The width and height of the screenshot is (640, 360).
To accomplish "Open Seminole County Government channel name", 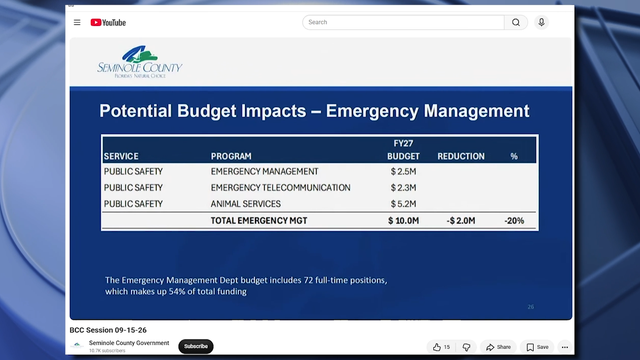I will [129, 343].
